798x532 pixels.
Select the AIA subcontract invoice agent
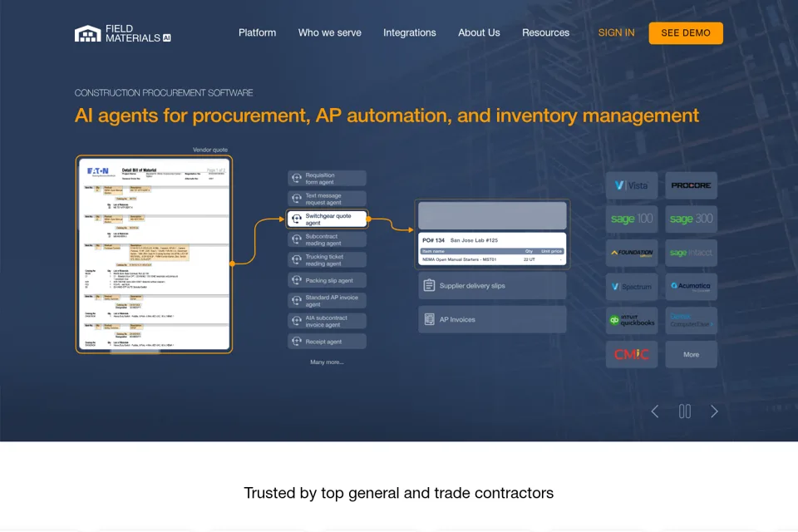click(x=327, y=321)
